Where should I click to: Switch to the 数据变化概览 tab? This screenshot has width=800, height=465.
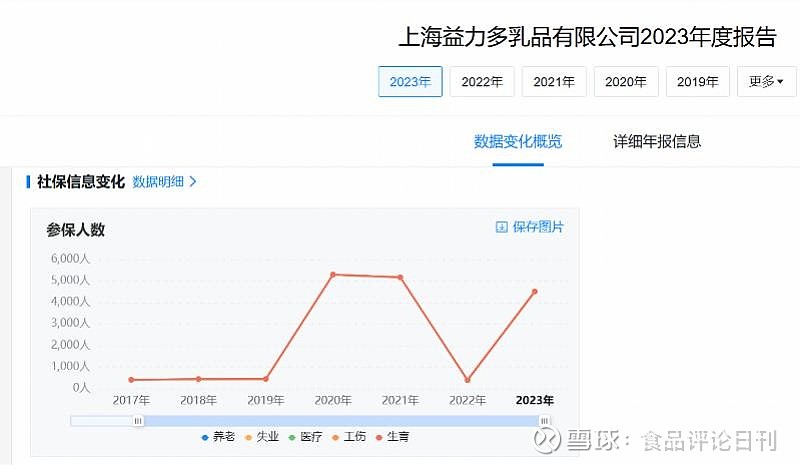coord(518,141)
